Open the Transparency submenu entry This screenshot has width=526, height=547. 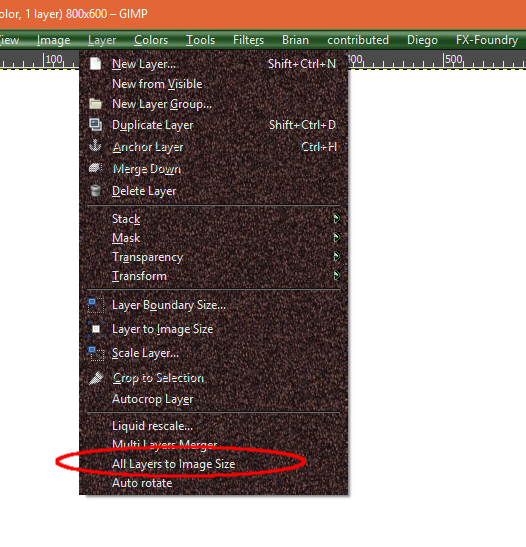pos(213,257)
